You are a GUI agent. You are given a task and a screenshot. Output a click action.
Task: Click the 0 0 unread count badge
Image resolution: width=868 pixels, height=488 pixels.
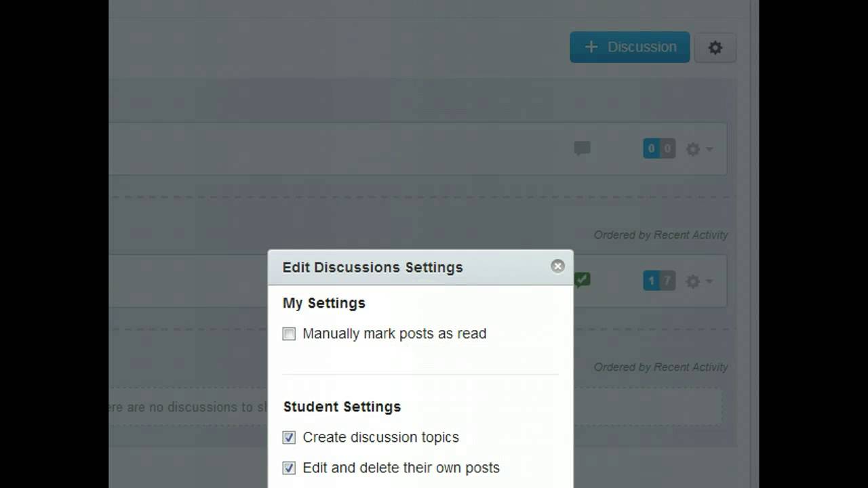(x=659, y=148)
